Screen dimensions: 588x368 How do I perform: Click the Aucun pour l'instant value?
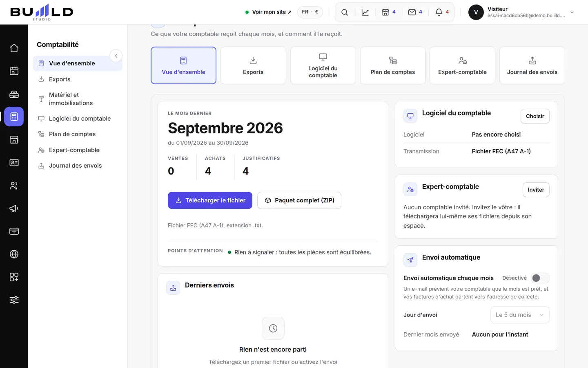point(500,334)
